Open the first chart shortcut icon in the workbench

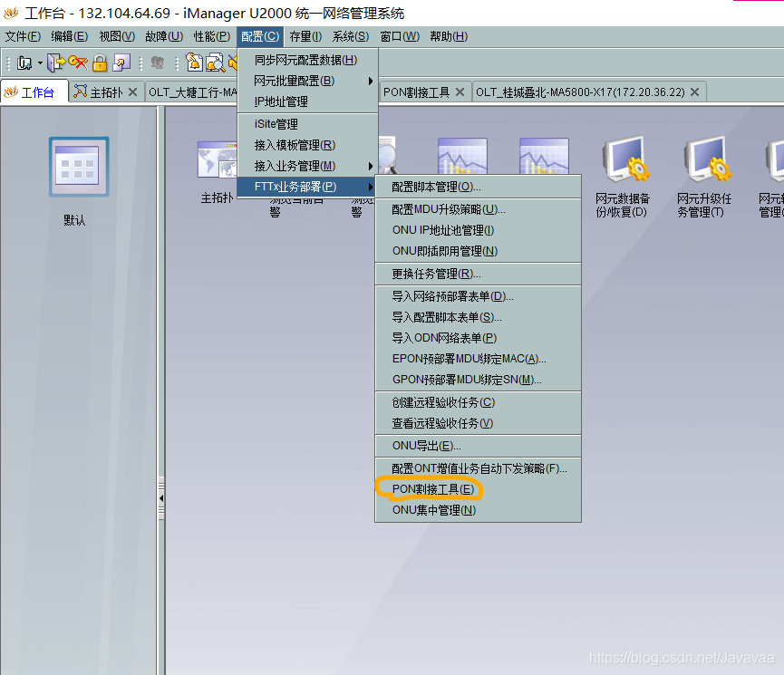pyautogui.click(x=462, y=156)
